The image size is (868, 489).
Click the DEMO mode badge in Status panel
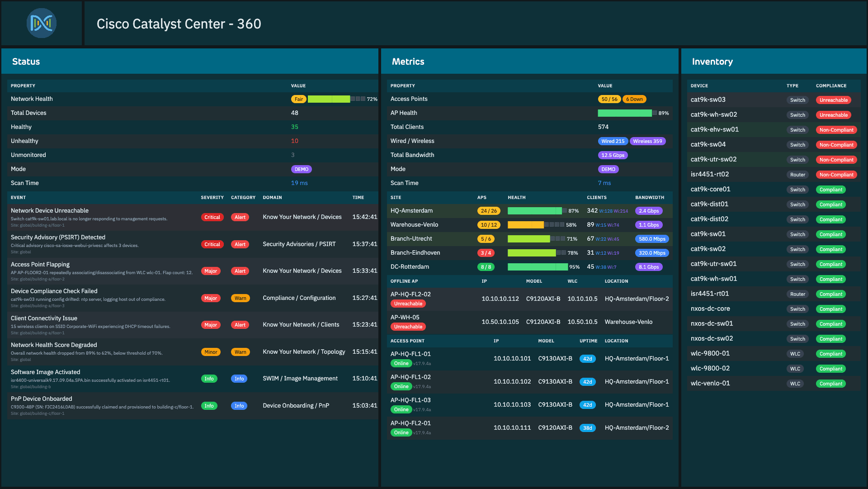tap(301, 169)
